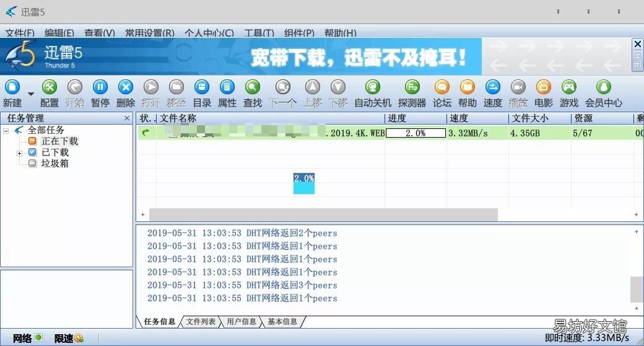Open the 游戏 games icon
644x346 pixels.
[x=569, y=87]
